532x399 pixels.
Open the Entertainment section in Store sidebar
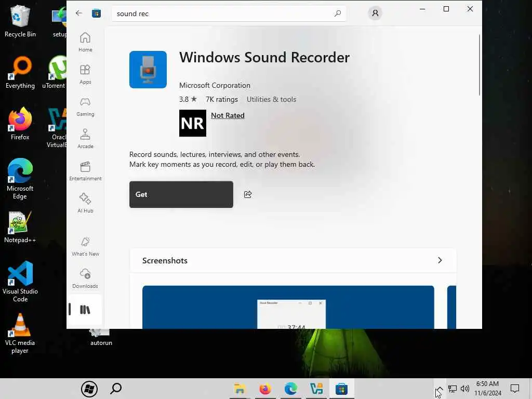pyautogui.click(x=85, y=171)
